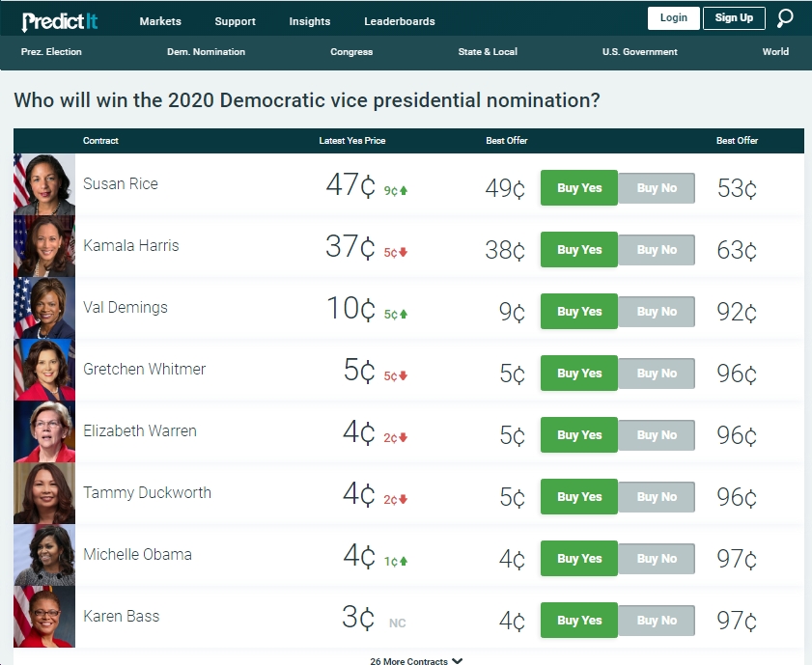Open Elizabeth Warren's photo thumbnail
This screenshot has height=665, width=812.
[44, 431]
